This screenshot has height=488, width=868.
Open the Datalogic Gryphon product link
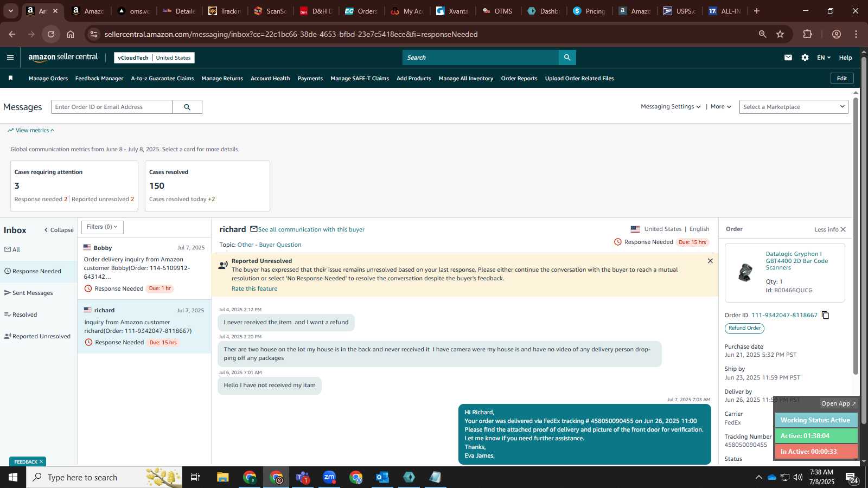click(796, 261)
